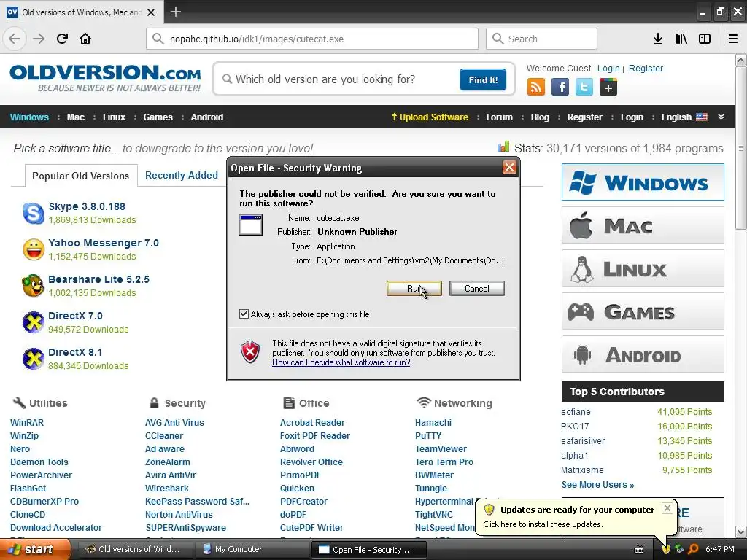Open How can I decide what software link
747x560 pixels.
[x=341, y=362]
